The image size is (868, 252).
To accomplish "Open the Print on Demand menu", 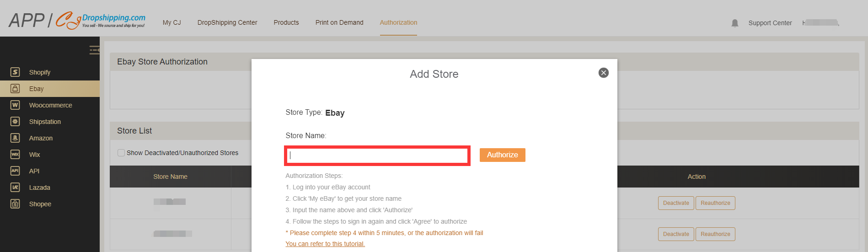I will point(339,22).
